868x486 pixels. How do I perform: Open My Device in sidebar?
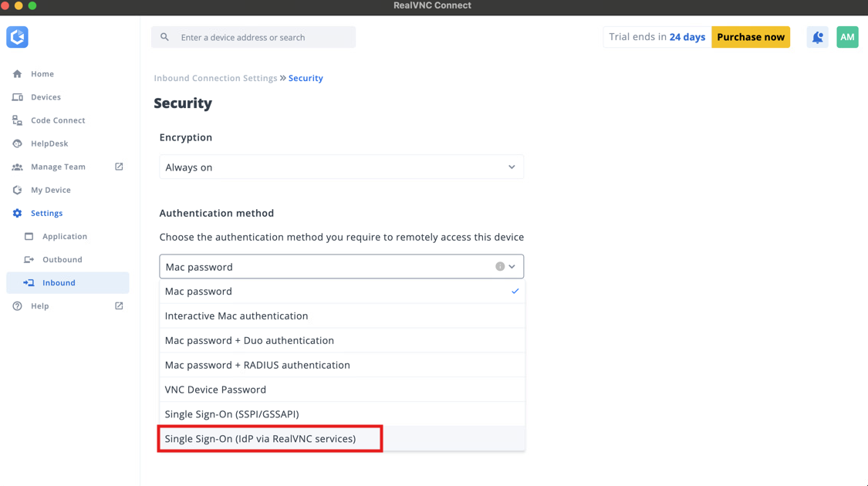pos(51,190)
